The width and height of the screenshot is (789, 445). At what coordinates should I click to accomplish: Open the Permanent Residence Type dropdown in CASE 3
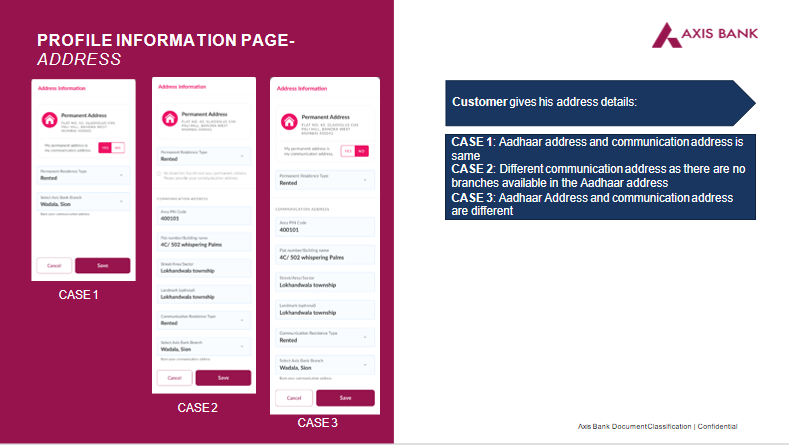(325, 180)
